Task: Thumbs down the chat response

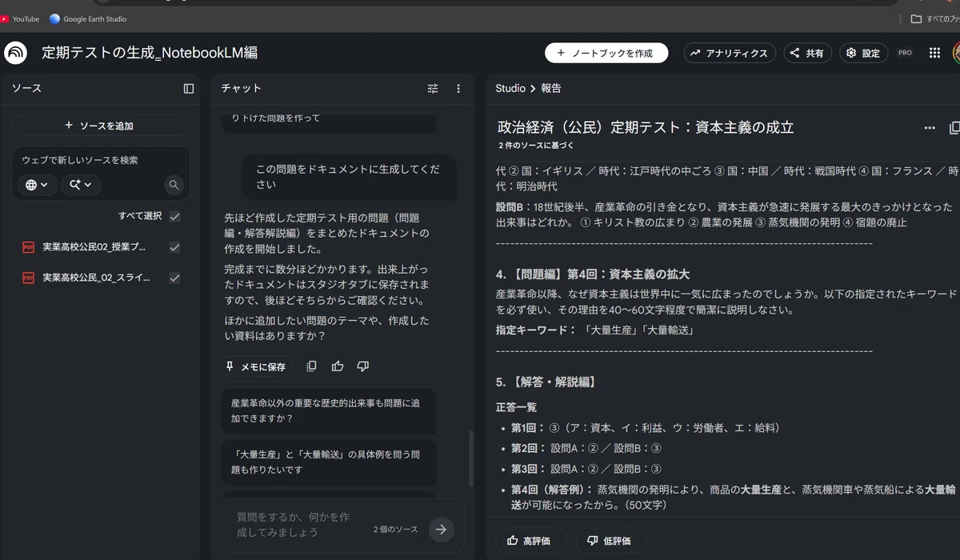Action: pyautogui.click(x=363, y=366)
